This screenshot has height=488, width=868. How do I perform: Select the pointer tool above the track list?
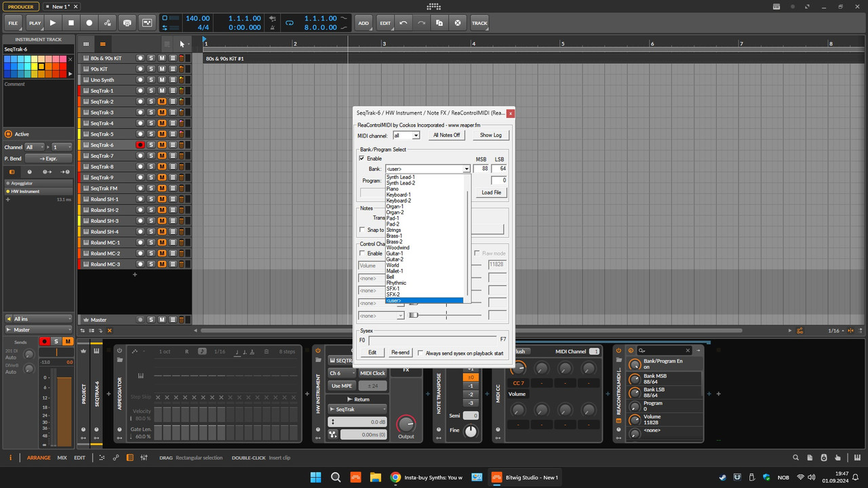click(182, 43)
